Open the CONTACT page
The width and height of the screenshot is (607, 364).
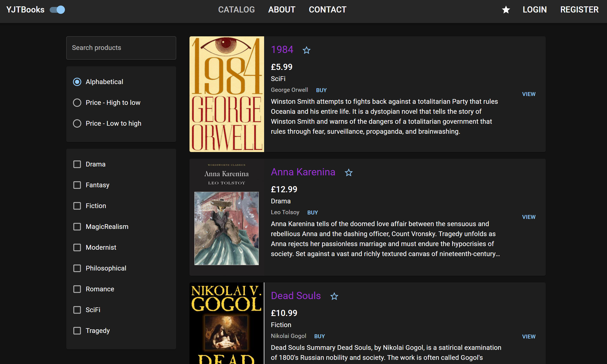coord(327,10)
